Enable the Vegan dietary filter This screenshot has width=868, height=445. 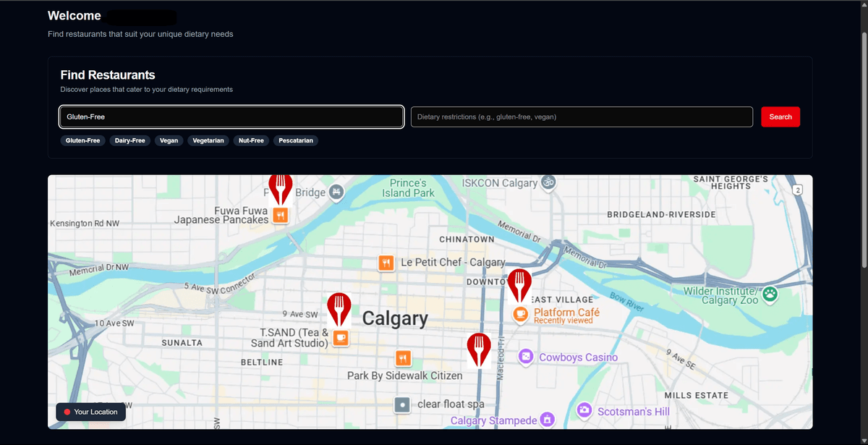point(169,140)
